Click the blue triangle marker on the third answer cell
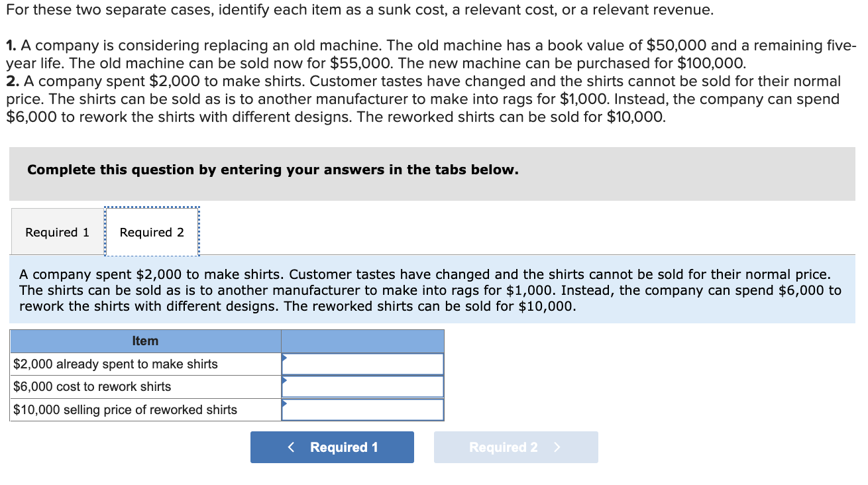This screenshot has height=485, width=868. [285, 404]
